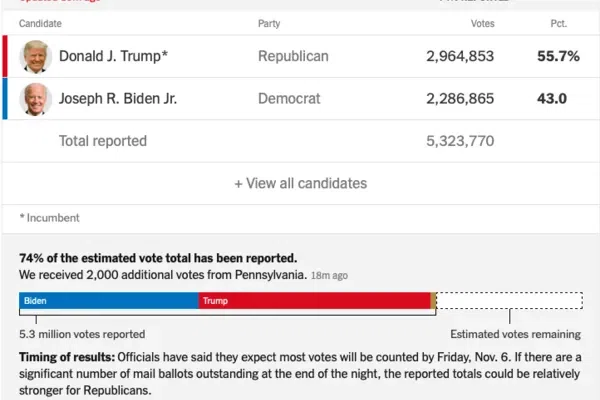
Task: Click the Votes column header
Action: pyautogui.click(x=482, y=21)
